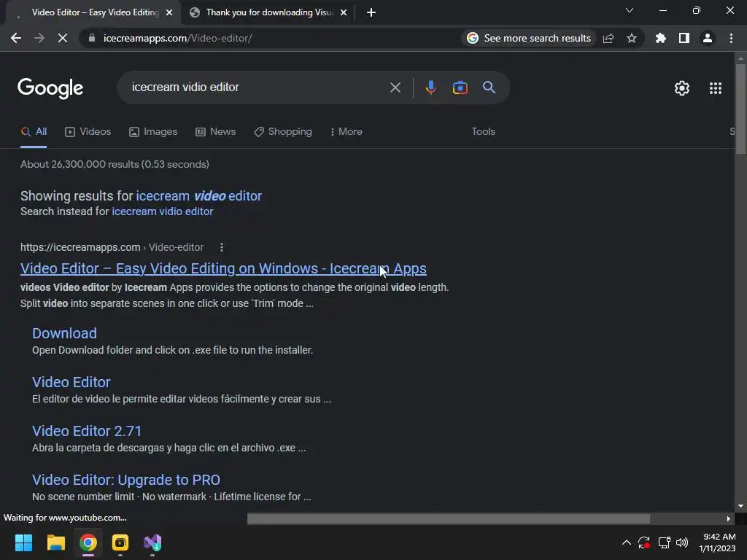Clear the Google search box
Image resolution: width=747 pixels, height=560 pixels.
[x=395, y=87]
